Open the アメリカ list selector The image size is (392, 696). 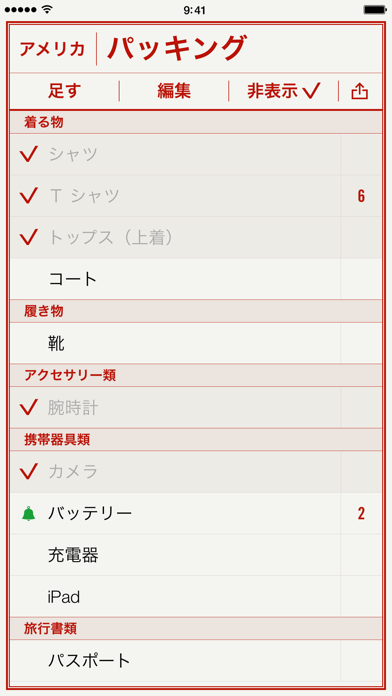[52, 49]
